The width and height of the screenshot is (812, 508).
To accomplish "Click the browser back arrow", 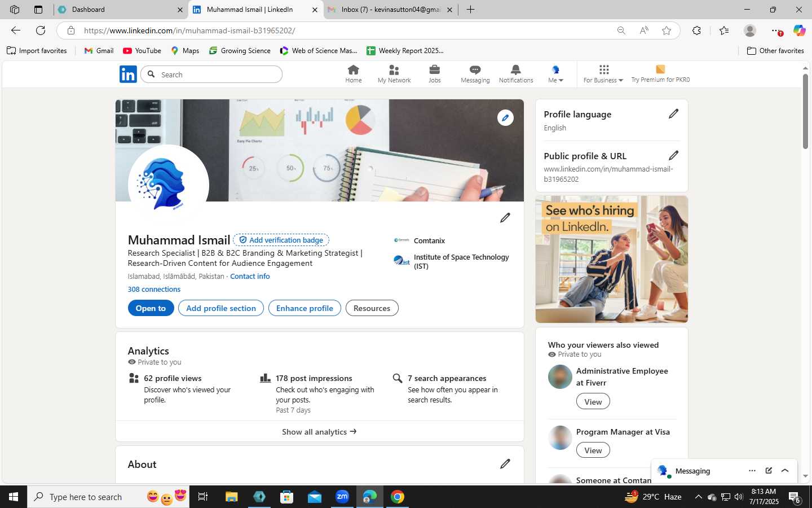I will click(x=16, y=30).
